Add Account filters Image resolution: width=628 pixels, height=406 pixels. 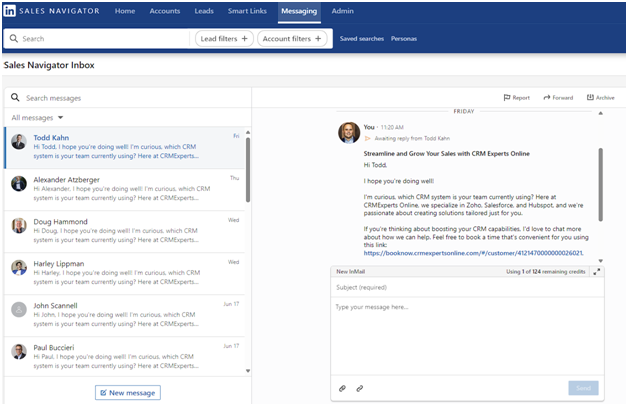(292, 39)
